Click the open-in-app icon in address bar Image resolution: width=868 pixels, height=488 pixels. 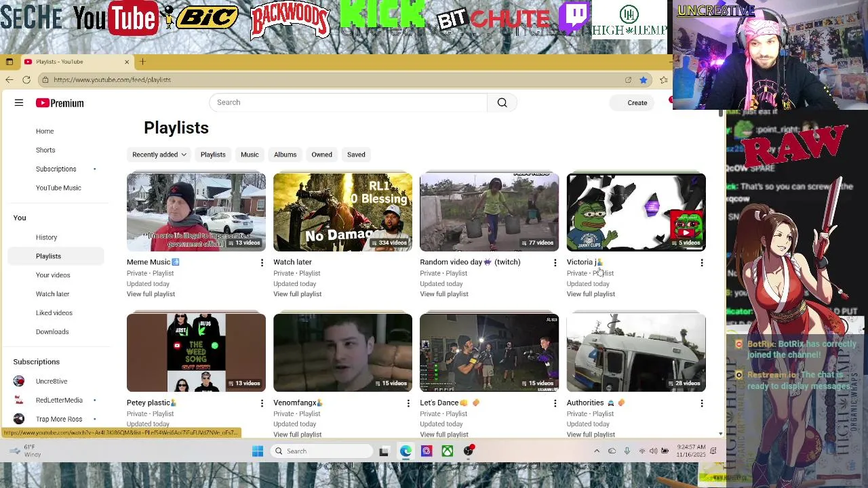[x=628, y=80]
